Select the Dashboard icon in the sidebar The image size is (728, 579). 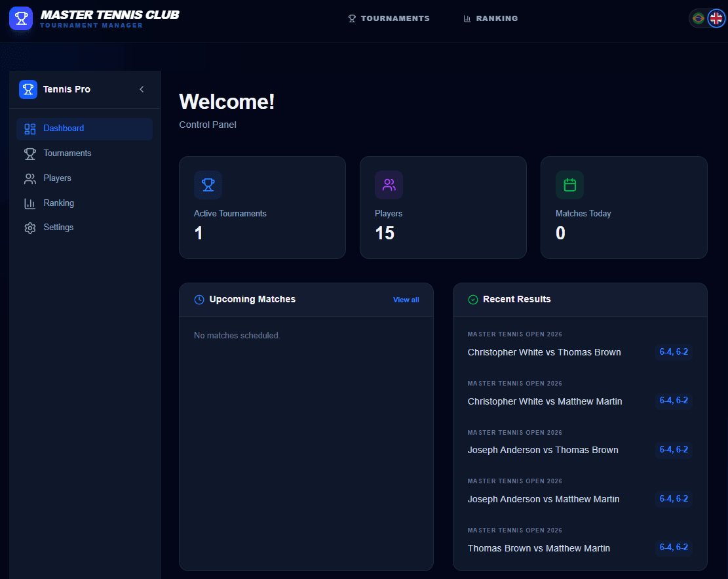pos(29,129)
